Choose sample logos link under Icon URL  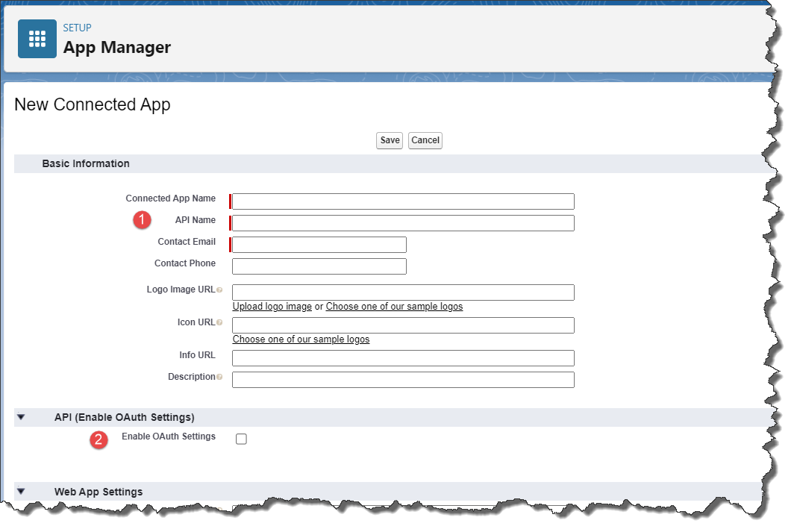click(301, 339)
